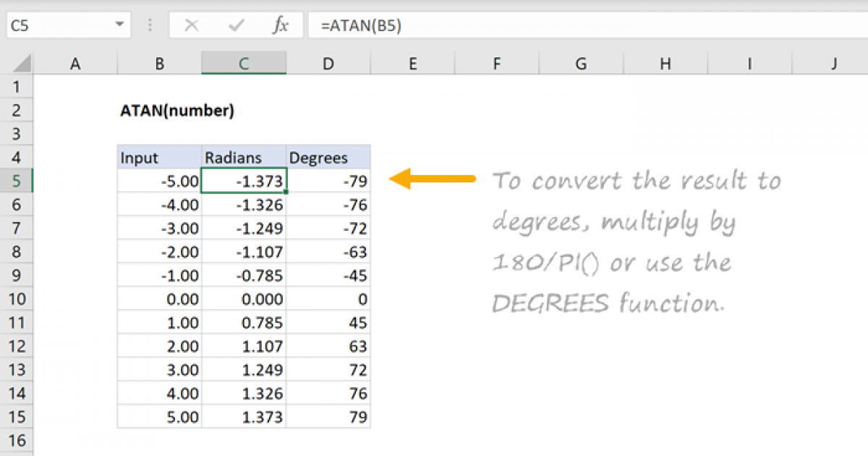Select cell with input -3.00

(x=159, y=228)
